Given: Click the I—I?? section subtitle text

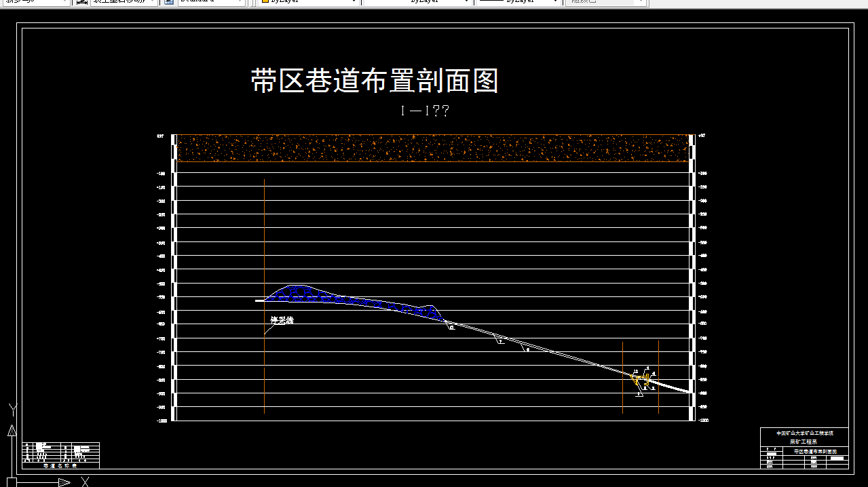Looking at the screenshot, I should click(x=425, y=111).
